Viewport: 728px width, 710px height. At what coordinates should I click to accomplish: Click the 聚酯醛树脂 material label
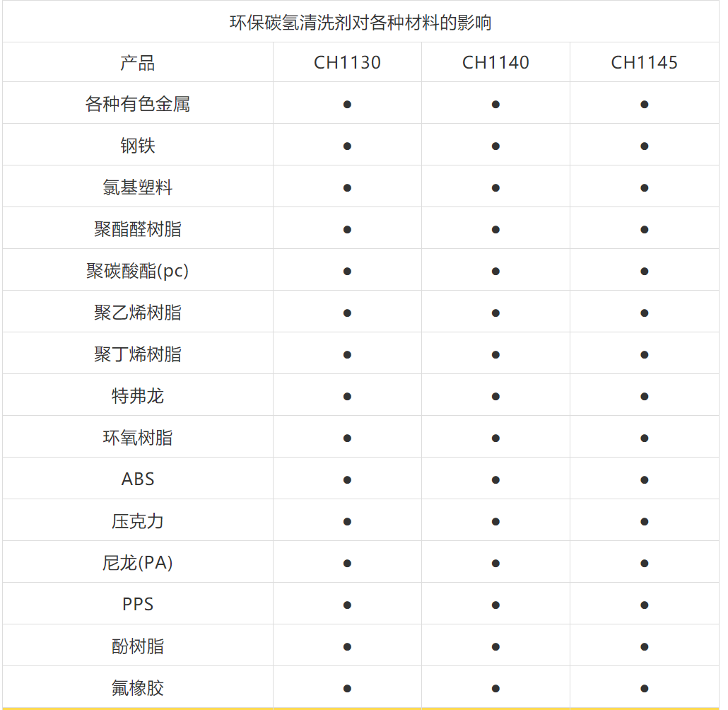click(136, 228)
